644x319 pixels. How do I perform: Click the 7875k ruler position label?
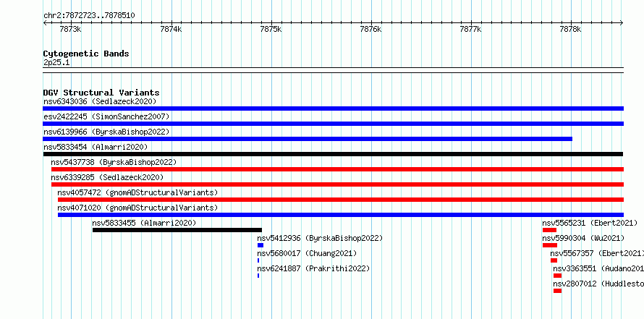pyautogui.click(x=271, y=29)
